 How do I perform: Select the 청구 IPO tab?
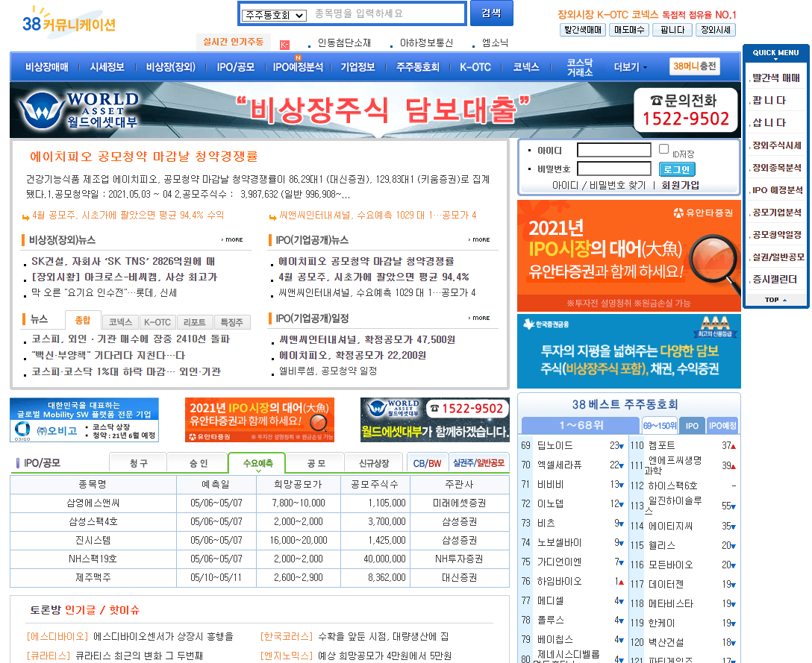pos(138,463)
